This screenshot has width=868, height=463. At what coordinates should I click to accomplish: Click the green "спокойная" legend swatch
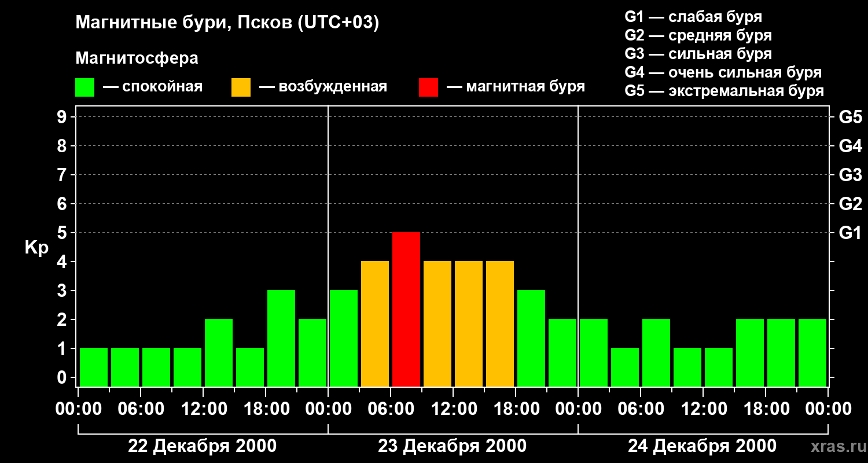coord(84,87)
